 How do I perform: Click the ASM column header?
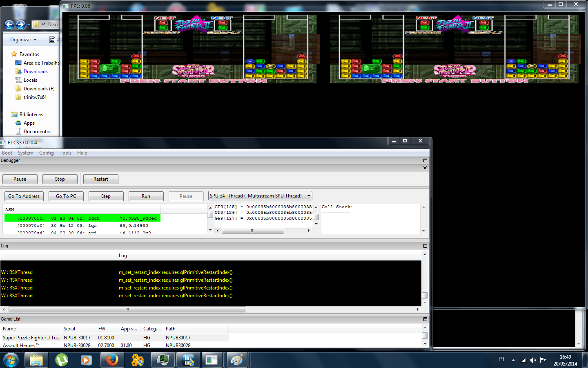click(82, 209)
